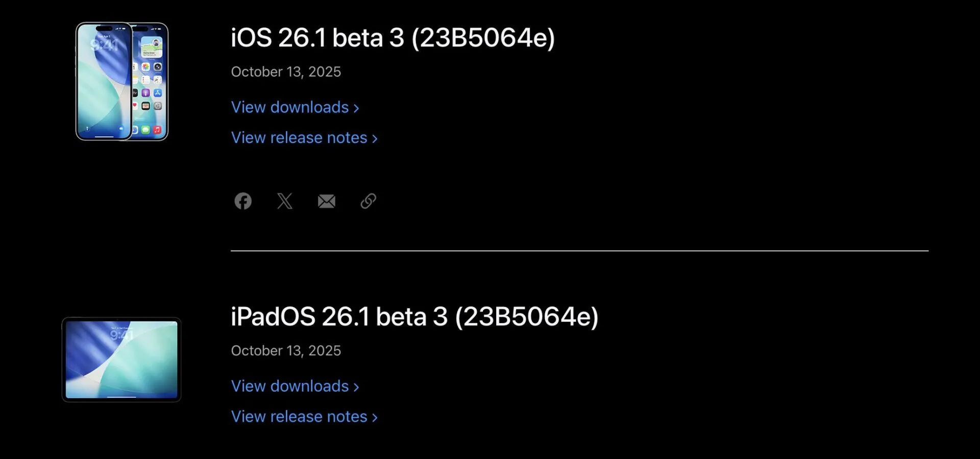Expand iPadOS downloads with the arrow chevron

pos(357,387)
